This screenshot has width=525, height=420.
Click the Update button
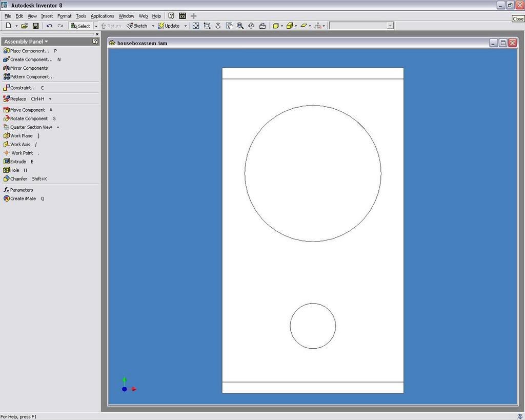point(169,26)
